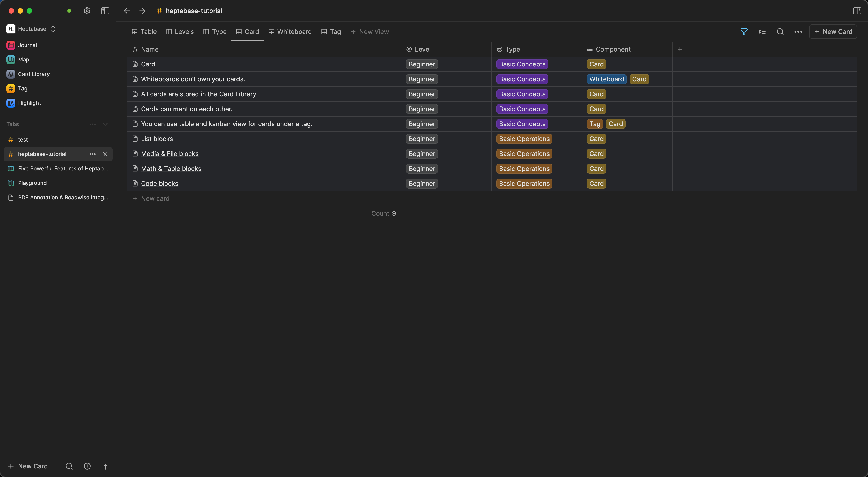868x477 pixels.
Task: Open the three-dot more options in toolbar
Action: point(798,32)
